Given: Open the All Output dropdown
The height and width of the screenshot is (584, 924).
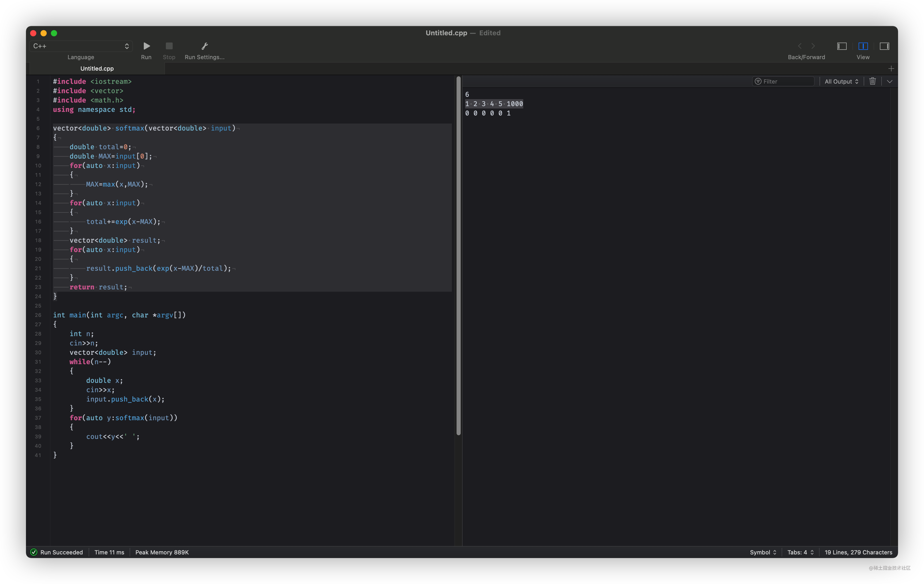Looking at the screenshot, I should pyautogui.click(x=841, y=81).
